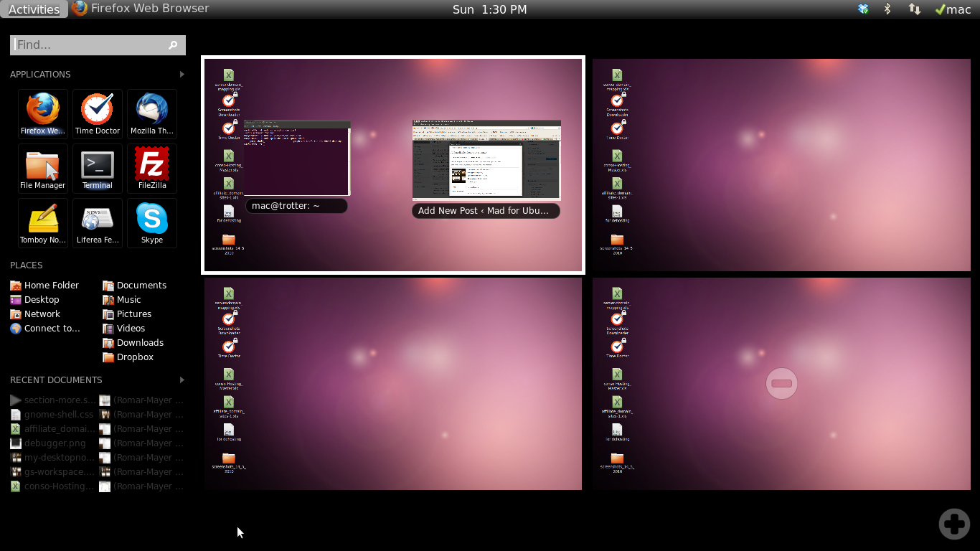Launch Mozilla Thunderbird mail client
The image size is (980, 551).
click(x=152, y=113)
